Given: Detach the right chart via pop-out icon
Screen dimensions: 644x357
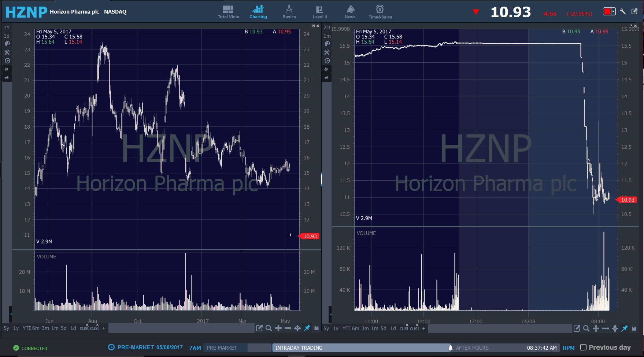Looking at the screenshot, I should 577,328.
